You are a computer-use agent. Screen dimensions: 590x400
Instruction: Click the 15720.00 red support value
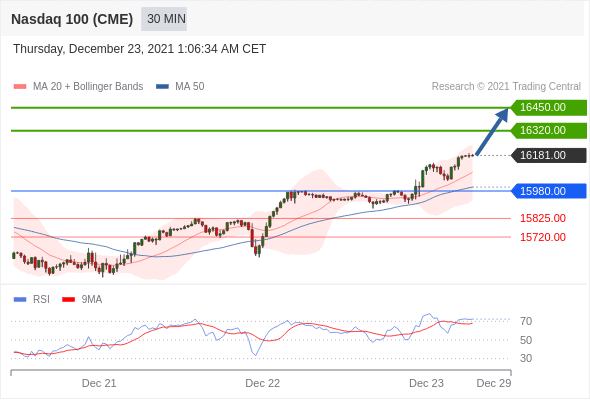tap(543, 237)
